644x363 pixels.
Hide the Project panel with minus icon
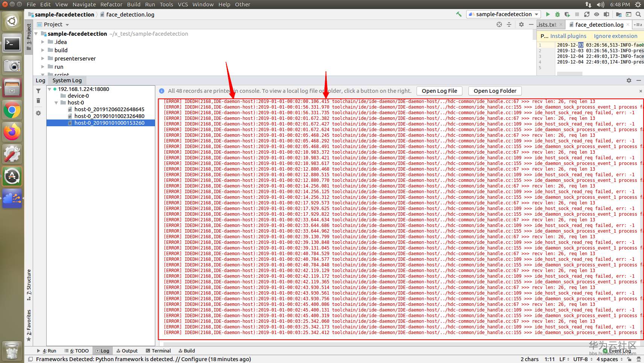click(531, 24)
